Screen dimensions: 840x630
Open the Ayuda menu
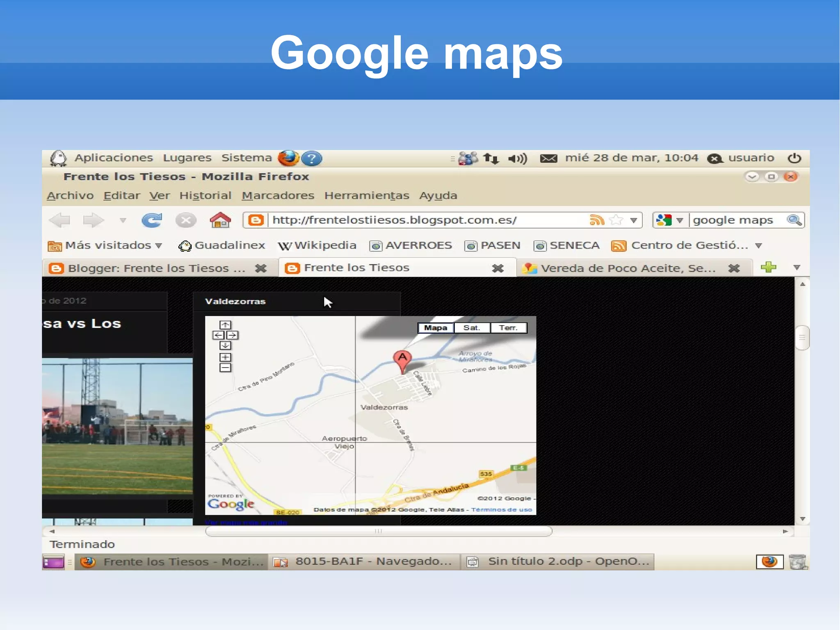(438, 196)
